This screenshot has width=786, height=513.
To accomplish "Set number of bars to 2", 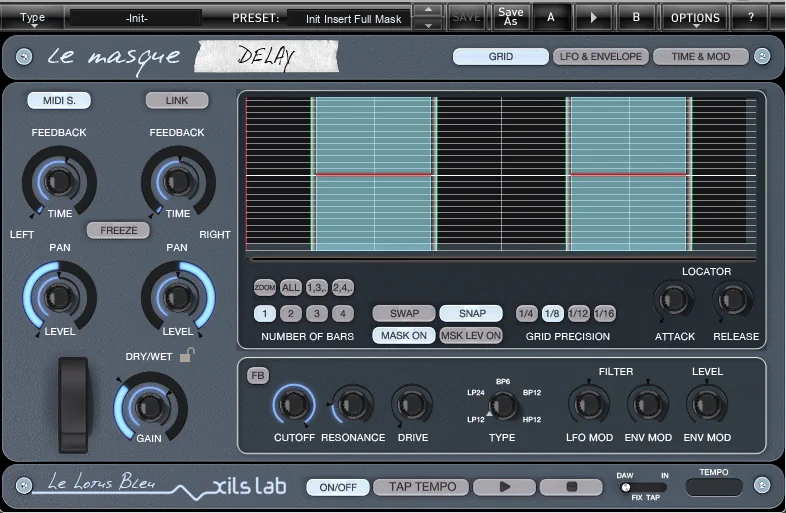I will [x=291, y=313].
